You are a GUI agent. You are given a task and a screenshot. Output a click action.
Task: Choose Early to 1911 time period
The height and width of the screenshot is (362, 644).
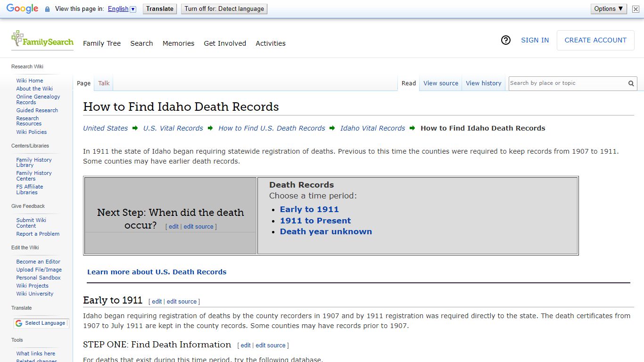[309, 209]
